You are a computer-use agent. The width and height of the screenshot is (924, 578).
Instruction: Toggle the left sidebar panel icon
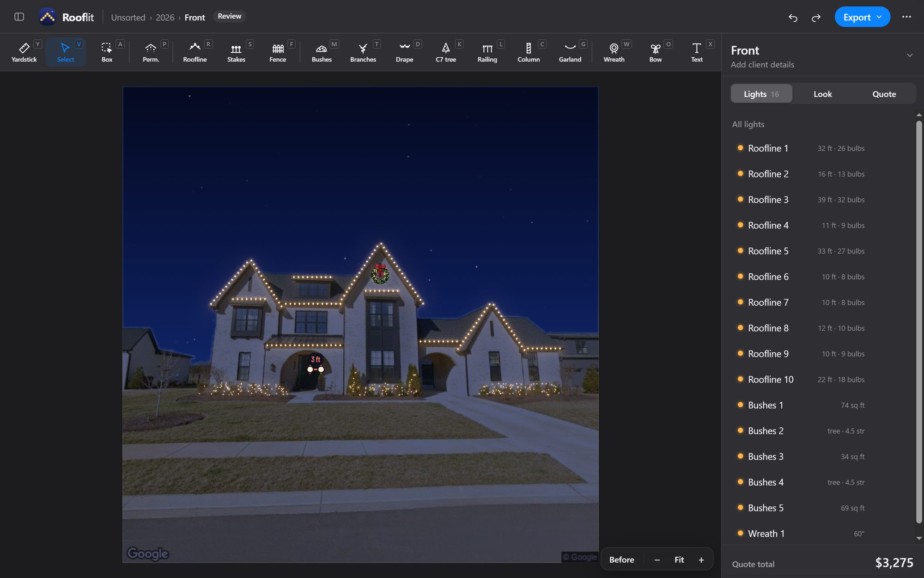coord(19,17)
